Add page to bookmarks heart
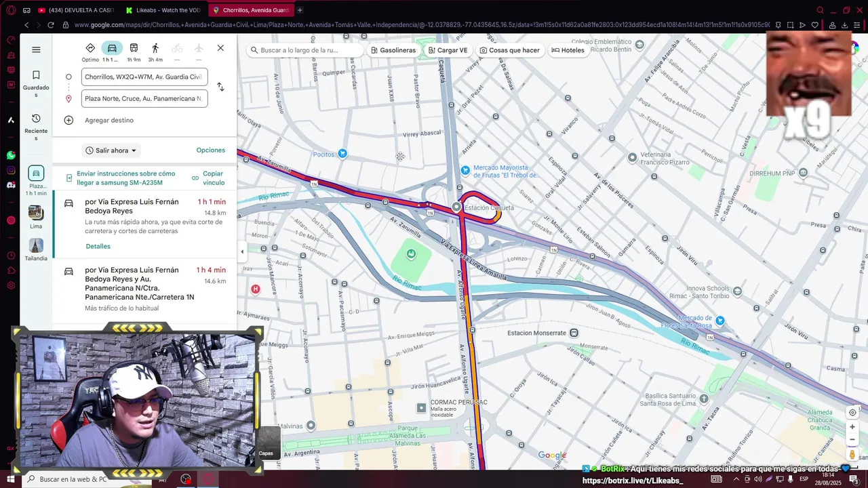 (814, 25)
